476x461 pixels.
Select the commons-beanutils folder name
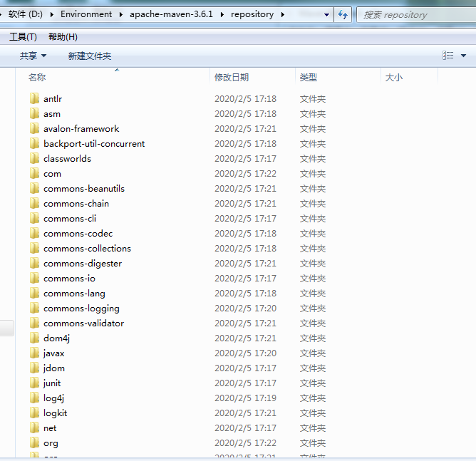coord(84,189)
